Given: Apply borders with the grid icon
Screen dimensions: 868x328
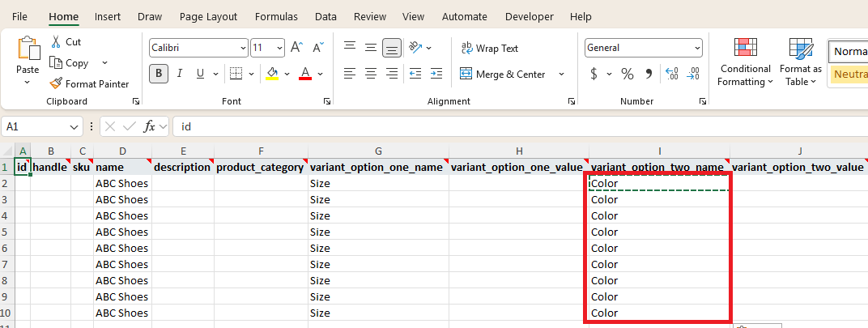Looking at the screenshot, I should pyautogui.click(x=236, y=73).
